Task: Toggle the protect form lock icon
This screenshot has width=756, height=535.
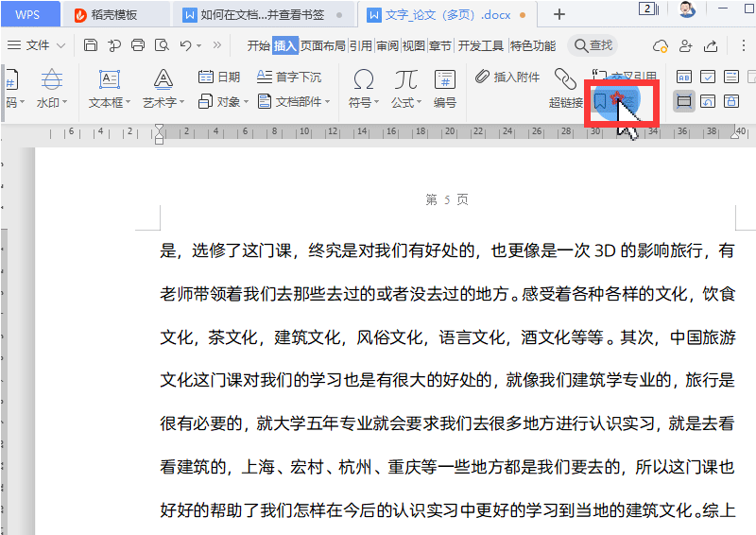Action: [730, 101]
